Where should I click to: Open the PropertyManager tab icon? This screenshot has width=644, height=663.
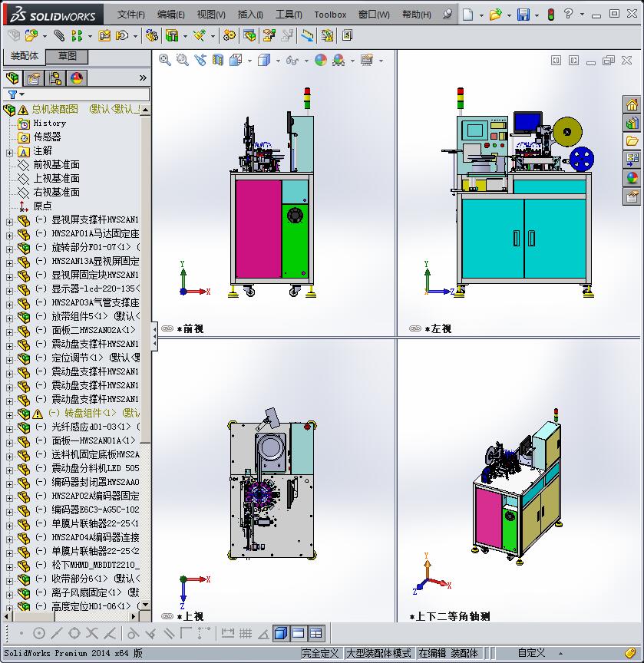pyautogui.click(x=34, y=78)
